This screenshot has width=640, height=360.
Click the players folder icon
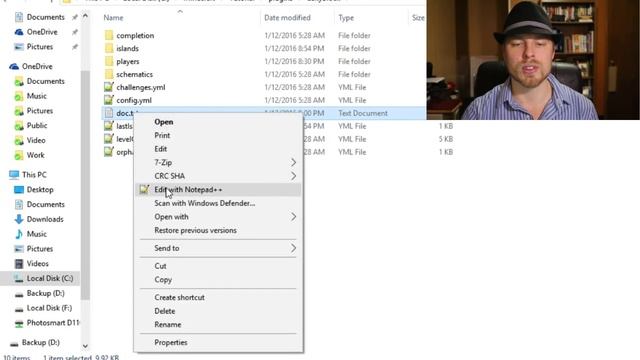[109, 61]
